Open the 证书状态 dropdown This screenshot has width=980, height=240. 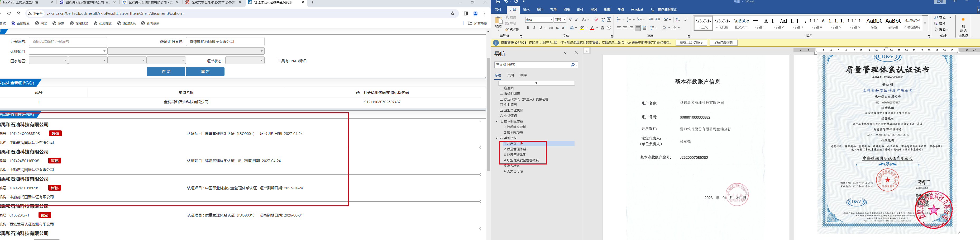tap(245, 60)
